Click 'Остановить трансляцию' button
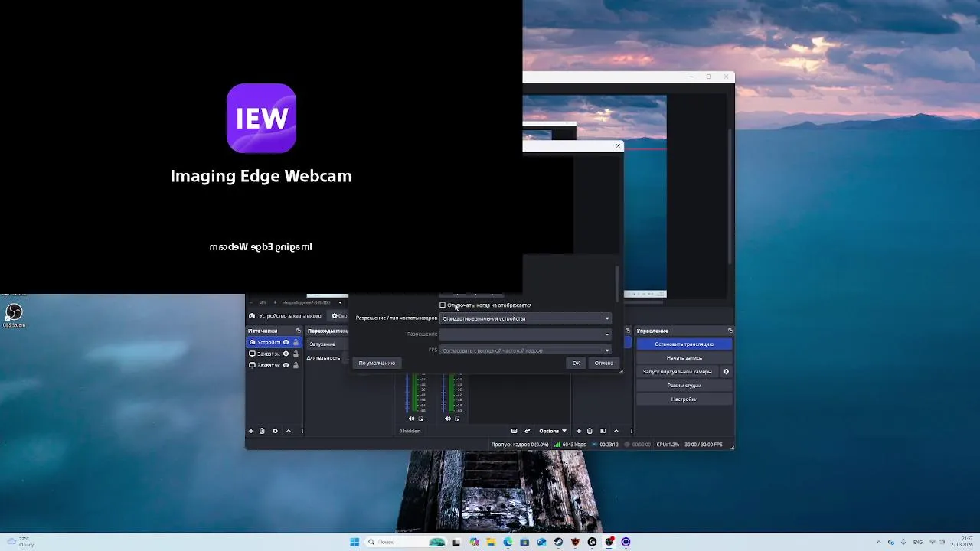This screenshot has width=980, height=551. tap(684, 344)
